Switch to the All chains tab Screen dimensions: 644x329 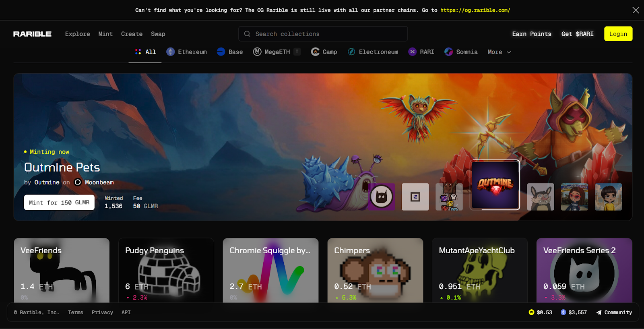[x=145, y=52]
